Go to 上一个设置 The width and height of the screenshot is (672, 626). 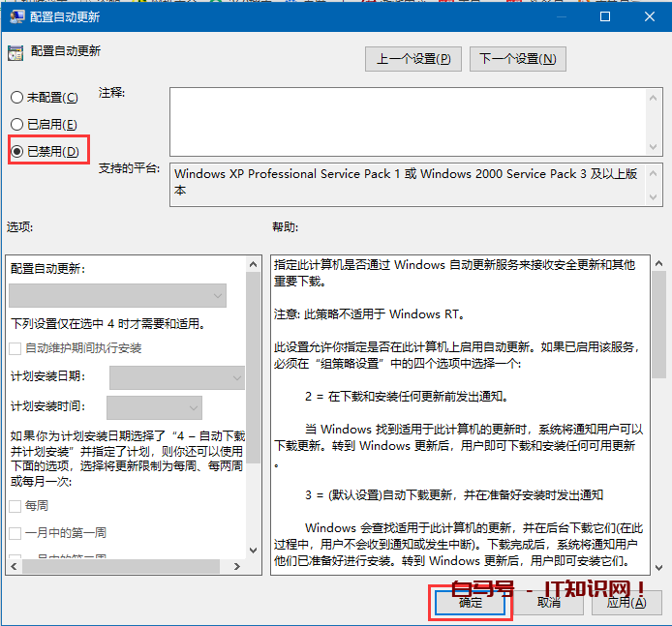click(413, 59)
